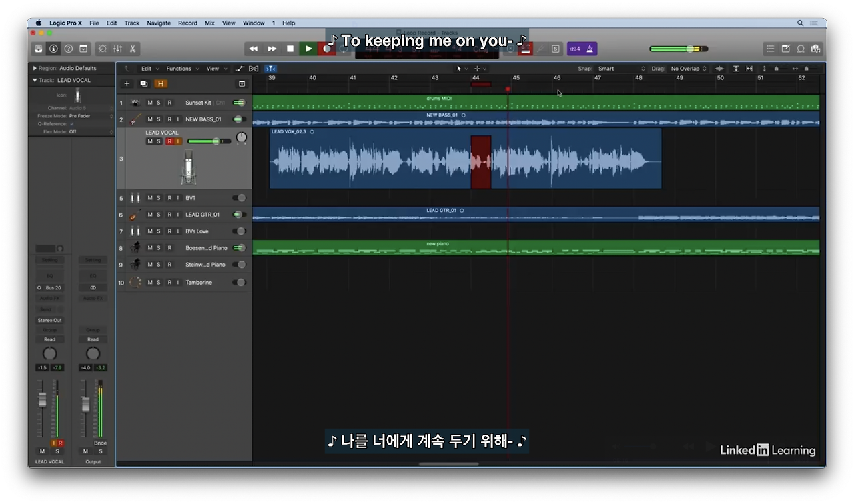The height and width of the screenshot is (504, 854).
Task: Click the Play transport button
Action: (x=308, y=49)
